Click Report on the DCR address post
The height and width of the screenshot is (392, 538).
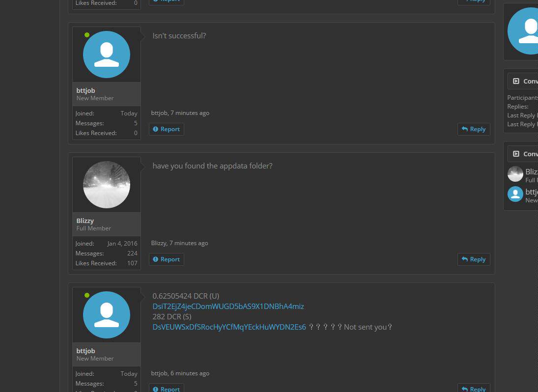click(x=167, y=388)
